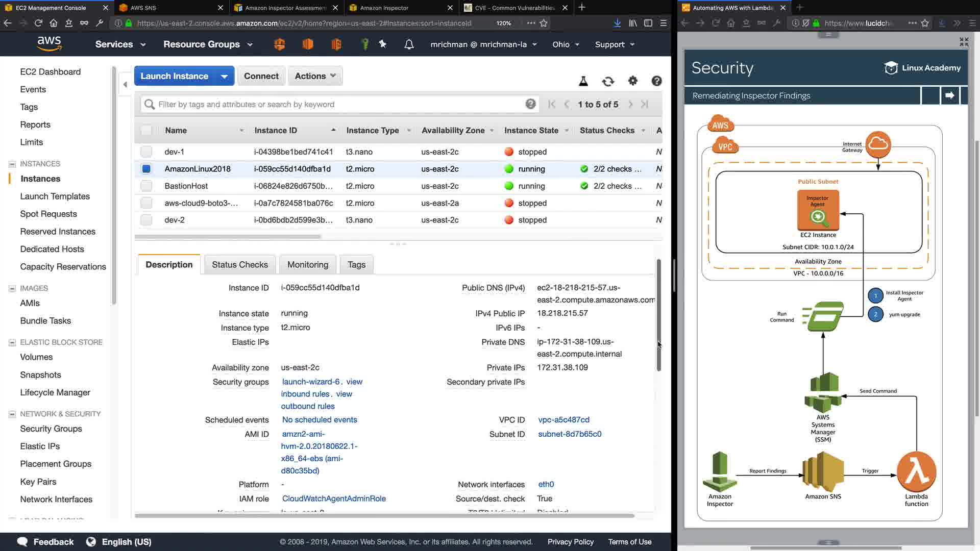Open the Actions dropdown menu

pos(315,76)
